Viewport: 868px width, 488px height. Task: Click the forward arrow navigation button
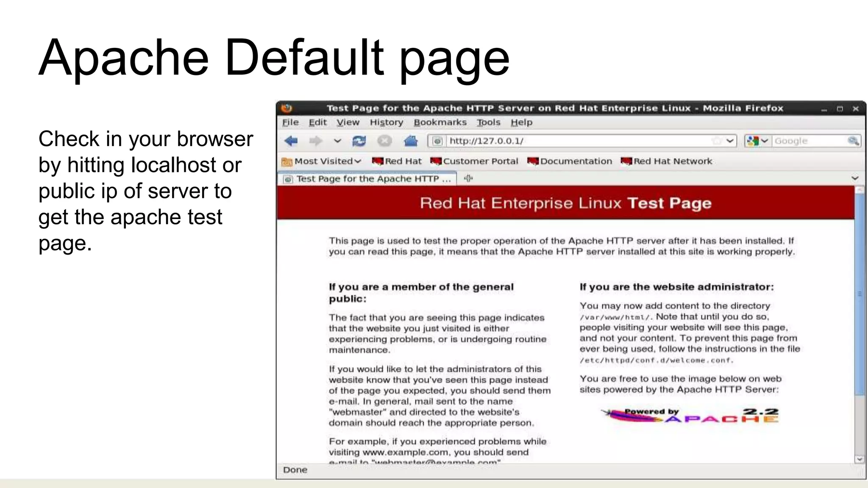point(315,141)
